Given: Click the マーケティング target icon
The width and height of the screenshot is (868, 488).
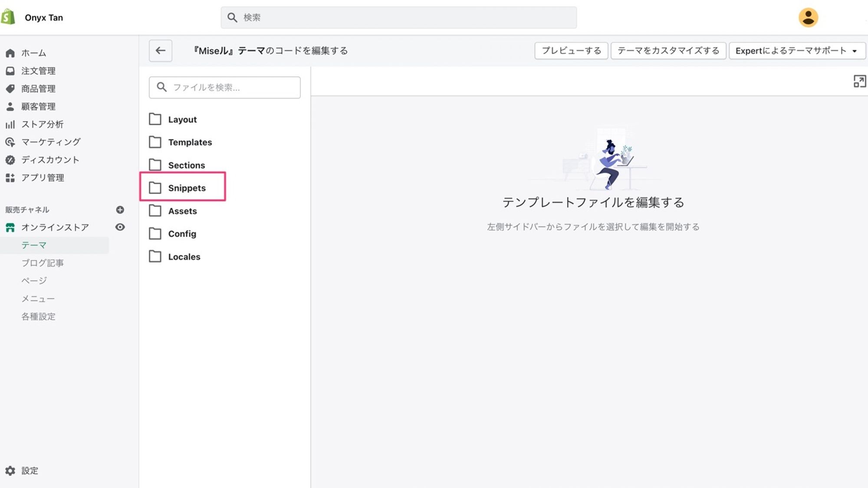Looking at the screenshot, I should [10, 142].
